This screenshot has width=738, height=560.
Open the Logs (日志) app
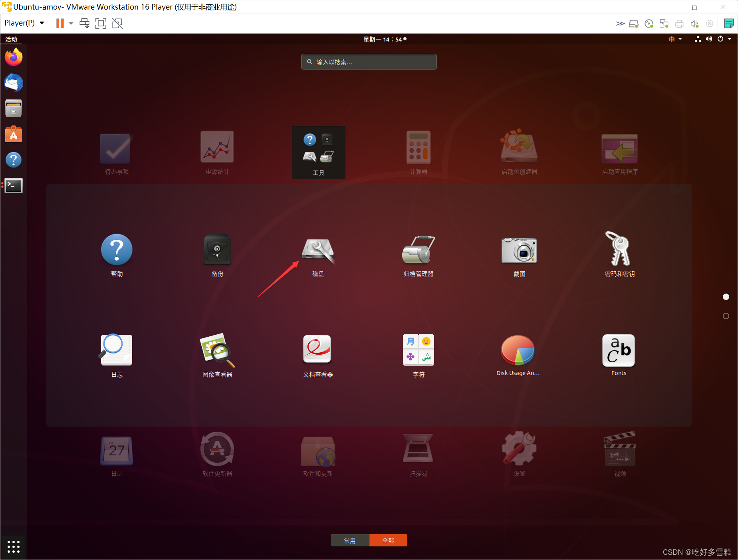pos(117,355)
